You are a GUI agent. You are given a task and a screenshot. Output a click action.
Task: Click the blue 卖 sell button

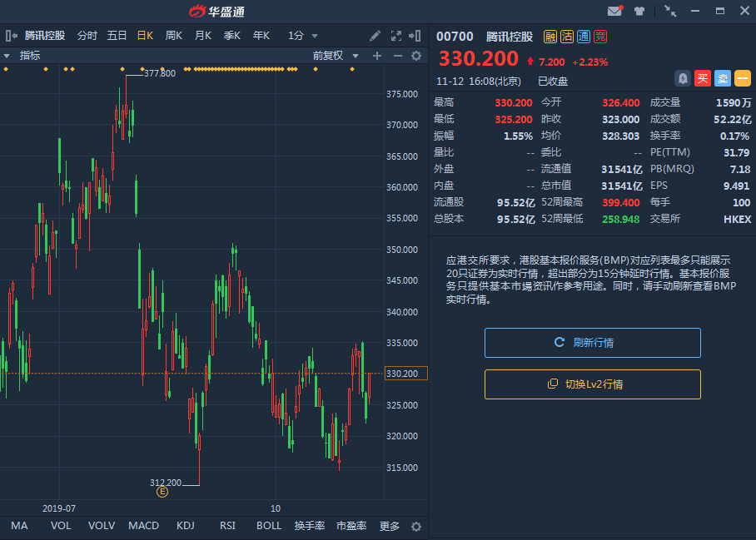[x=722, y=78]
